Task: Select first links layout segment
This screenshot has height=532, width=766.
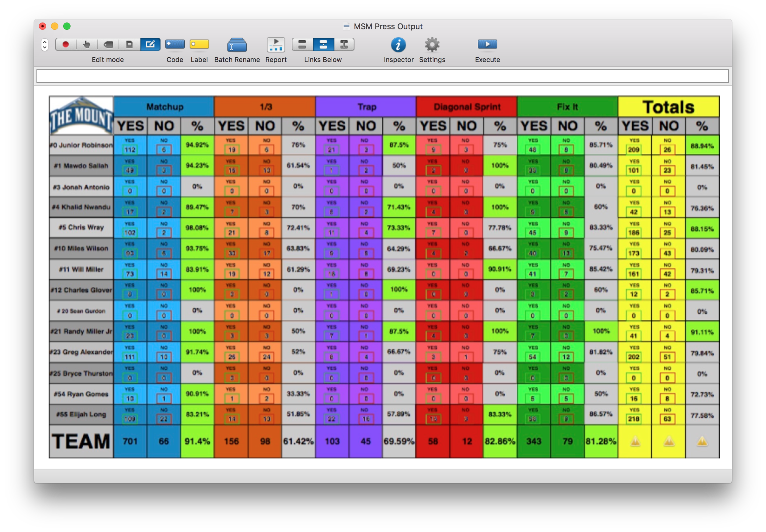Action: click(302, 44)
